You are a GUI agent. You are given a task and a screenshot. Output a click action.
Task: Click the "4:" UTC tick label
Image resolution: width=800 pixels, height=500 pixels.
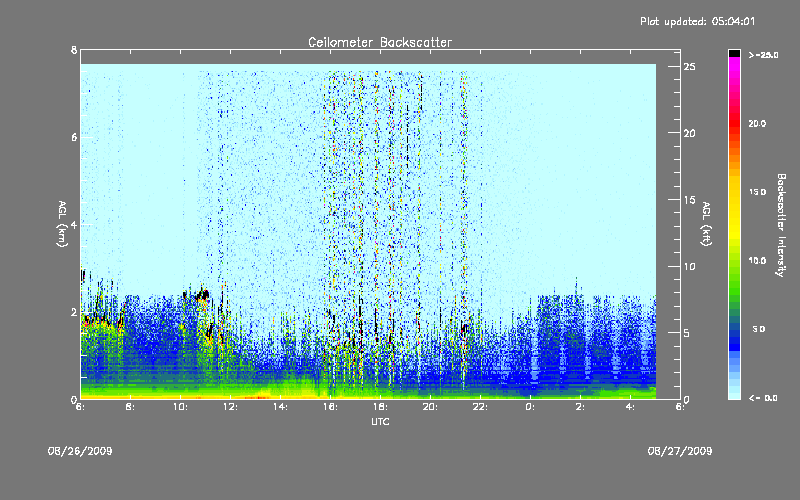(631, 407)
